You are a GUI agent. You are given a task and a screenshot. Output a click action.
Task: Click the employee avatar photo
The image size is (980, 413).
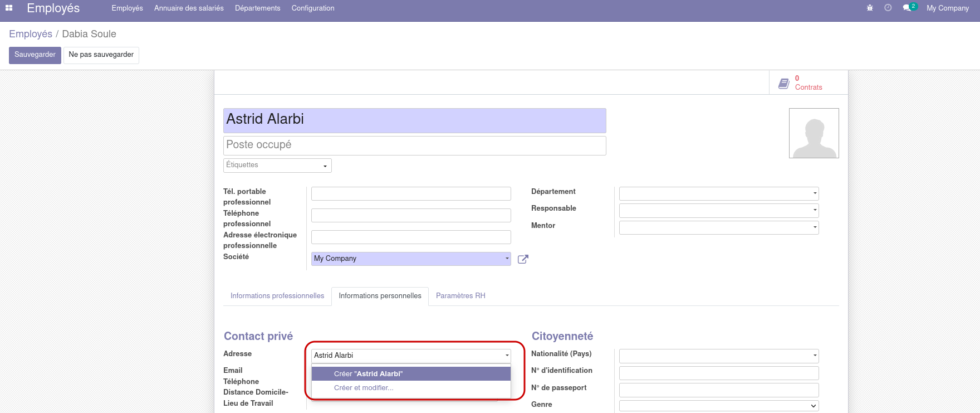click(x=814, y=133)
